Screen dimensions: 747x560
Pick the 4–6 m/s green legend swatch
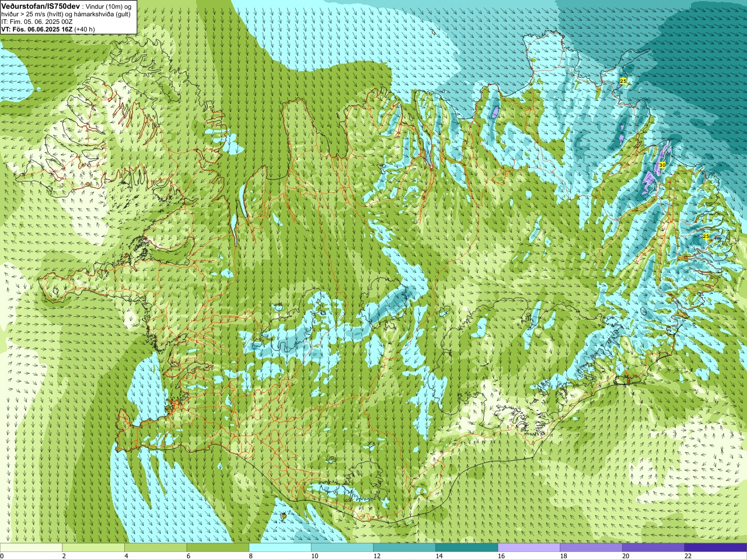[155, 547]
